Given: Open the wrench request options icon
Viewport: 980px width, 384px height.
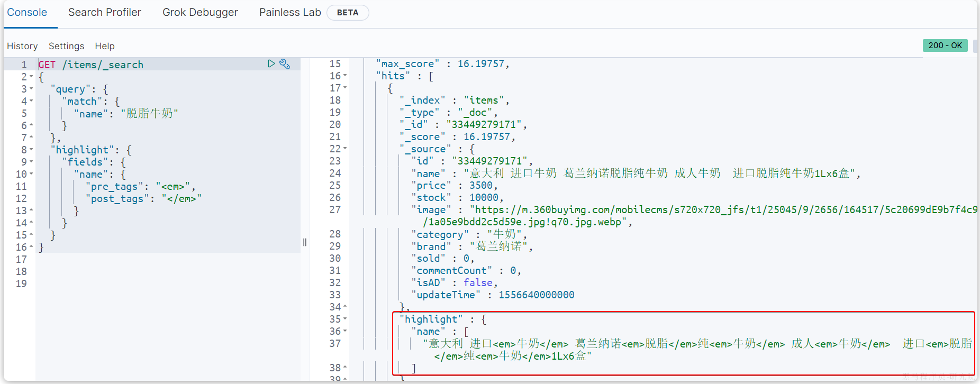Looking at the screenshot, I should (x=285, y=64).
